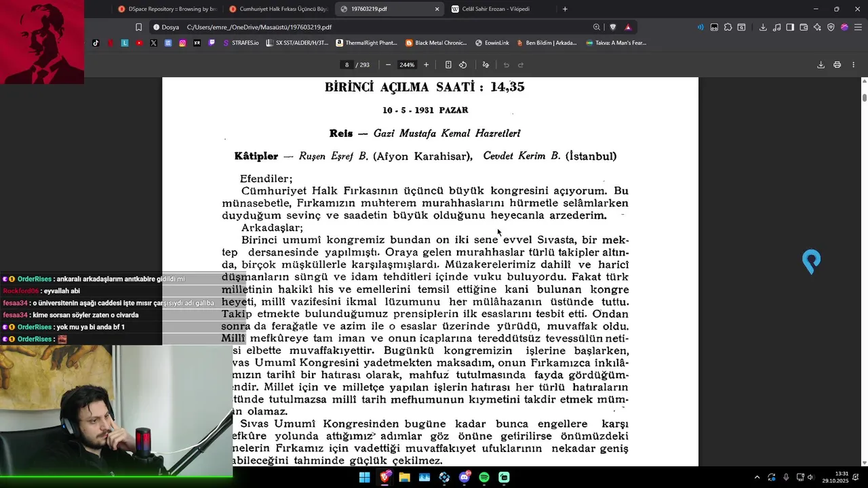The height and width of the screenshot is (488, 868).
Task: Undo the last PDF annotation
Action: pos(506,65)
